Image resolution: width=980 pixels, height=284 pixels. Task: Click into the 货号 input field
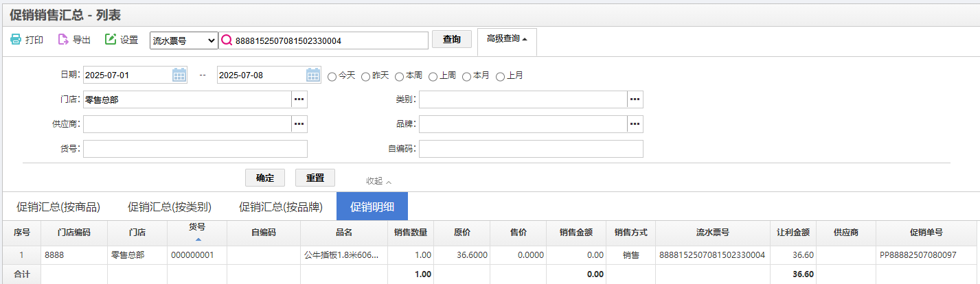click(x=195, y=149)
